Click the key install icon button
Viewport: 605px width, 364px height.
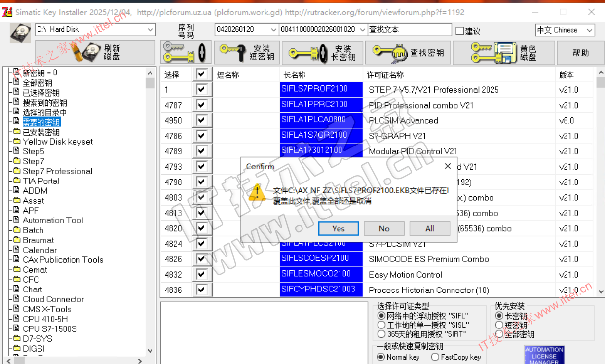pos(186,52)
